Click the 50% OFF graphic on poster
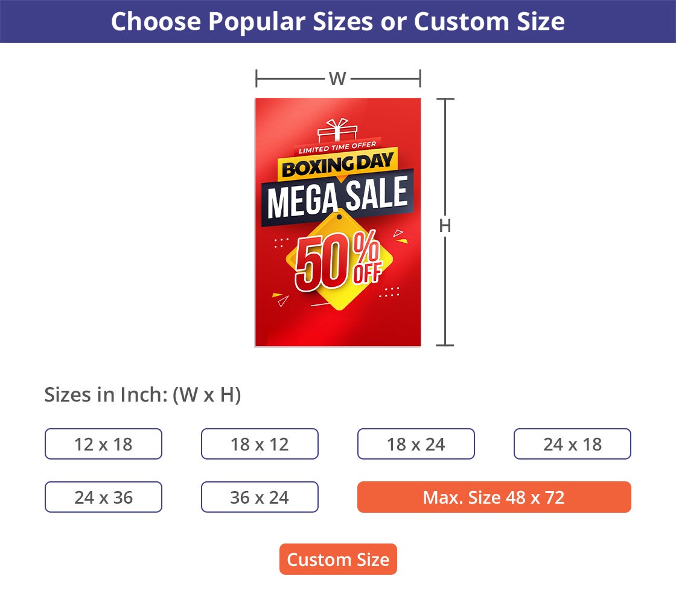The image size is (676, 616). [337, 261]
